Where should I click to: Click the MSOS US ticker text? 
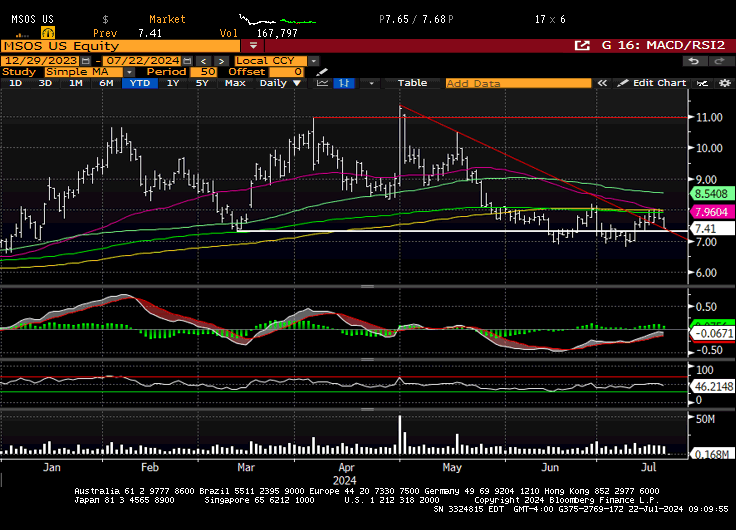pos(33,19)
